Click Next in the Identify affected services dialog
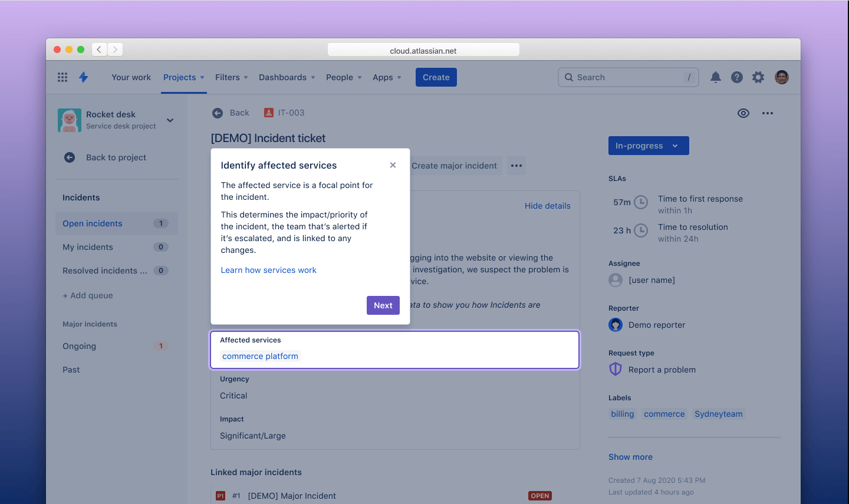The image size is (849, 504). (x=383, y=305)
